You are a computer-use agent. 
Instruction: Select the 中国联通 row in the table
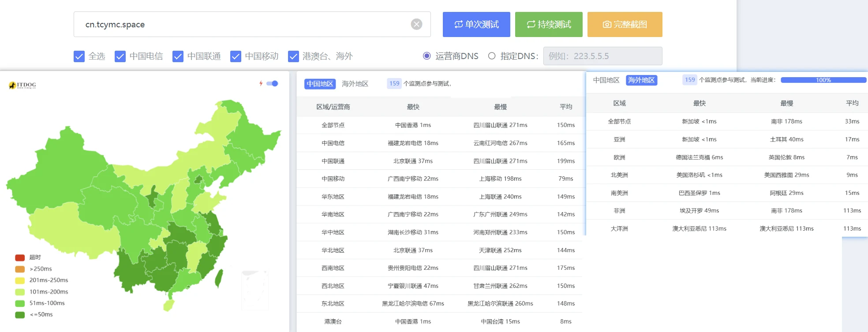click(x=440, y=161)
